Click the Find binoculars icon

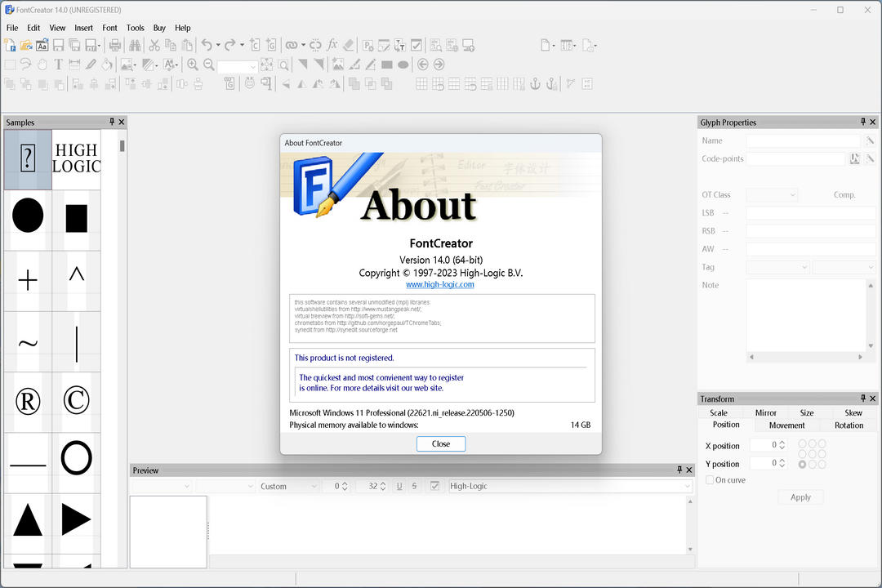[x=133, y=46]
